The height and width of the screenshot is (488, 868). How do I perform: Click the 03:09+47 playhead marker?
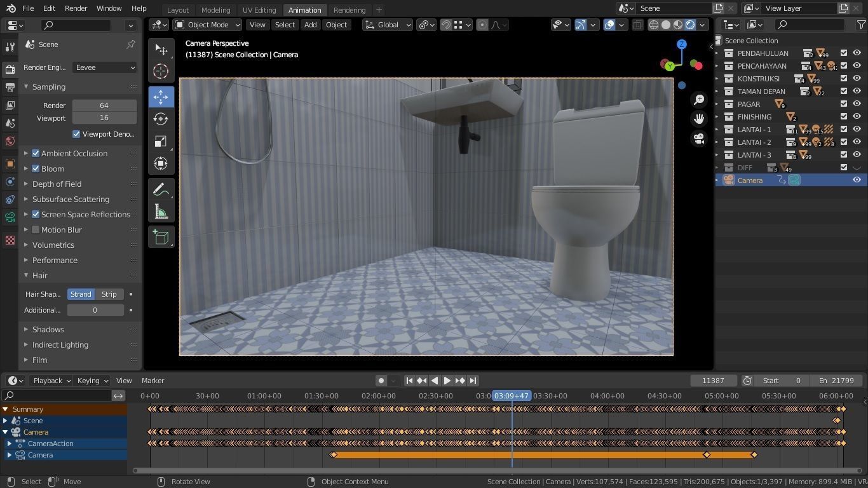pos(512,396)
